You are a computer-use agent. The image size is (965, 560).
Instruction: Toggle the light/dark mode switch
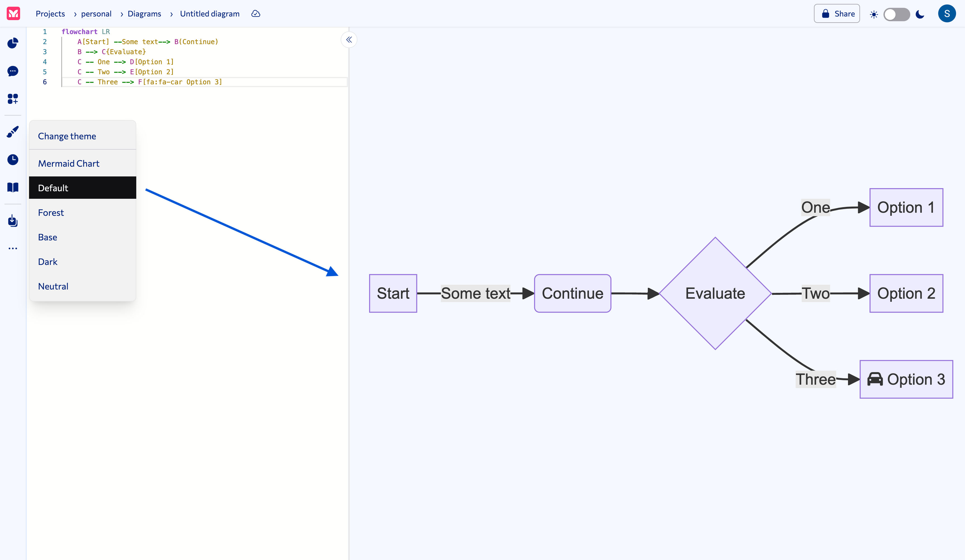pyautogui.click(x=897, y=15)
